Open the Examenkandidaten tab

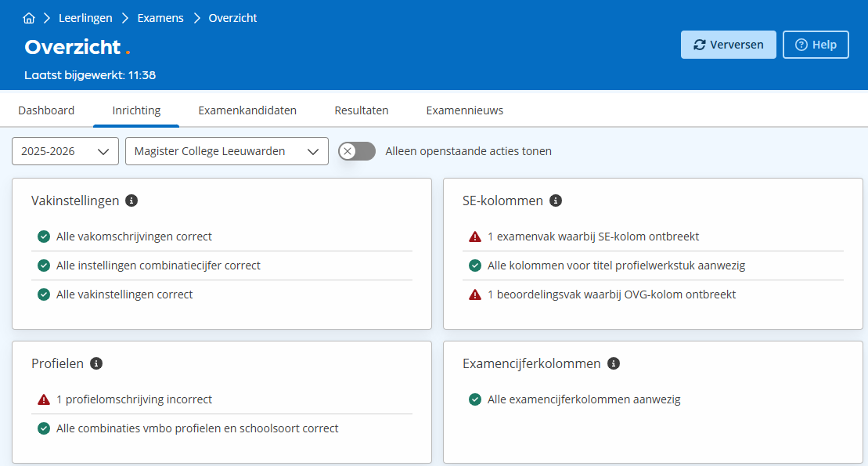247,110
